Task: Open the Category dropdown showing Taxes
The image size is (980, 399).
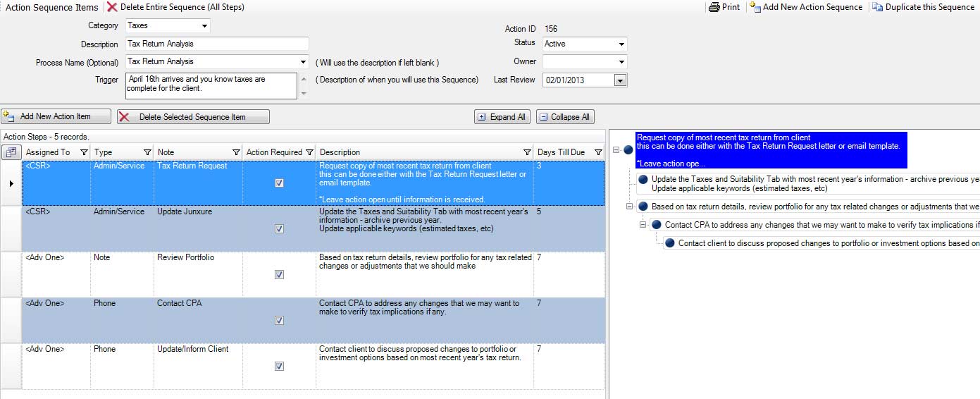Action: click(204, 26)
